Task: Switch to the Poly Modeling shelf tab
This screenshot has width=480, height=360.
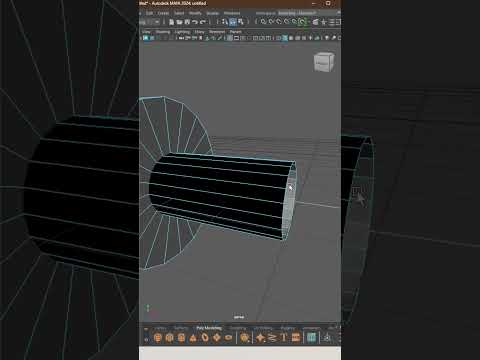Action: pos(209,328)
